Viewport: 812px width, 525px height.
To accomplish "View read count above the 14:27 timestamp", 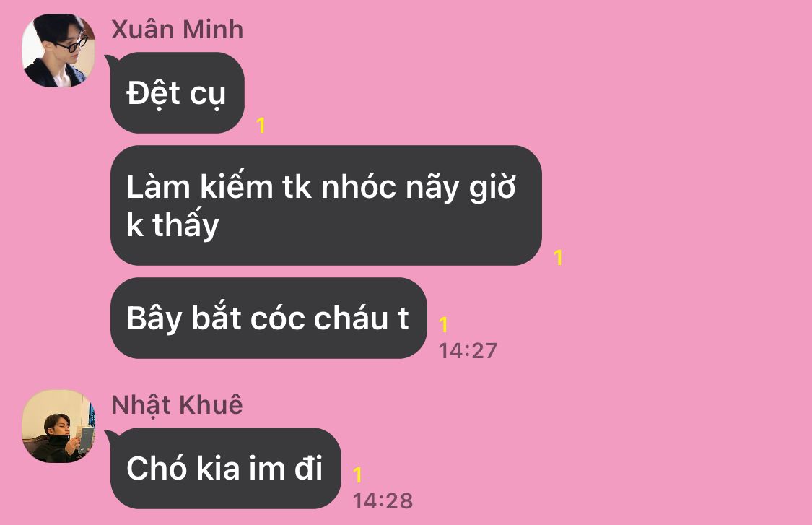I will tap(443, 324).
